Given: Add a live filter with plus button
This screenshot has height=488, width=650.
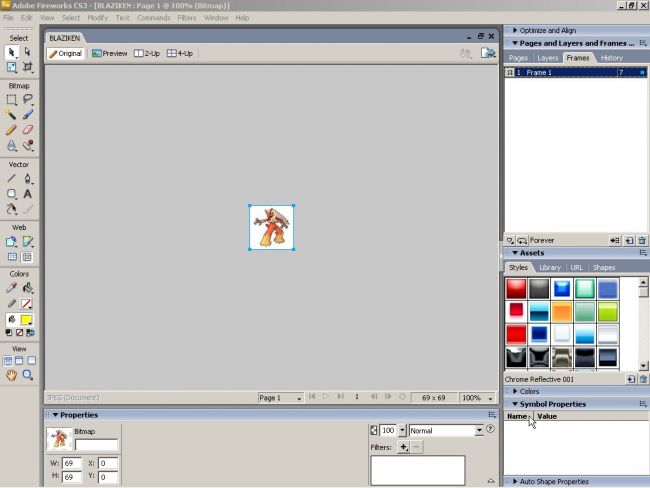Looking at the screenshot, I should pyautogui.click(x=403, y=447).
